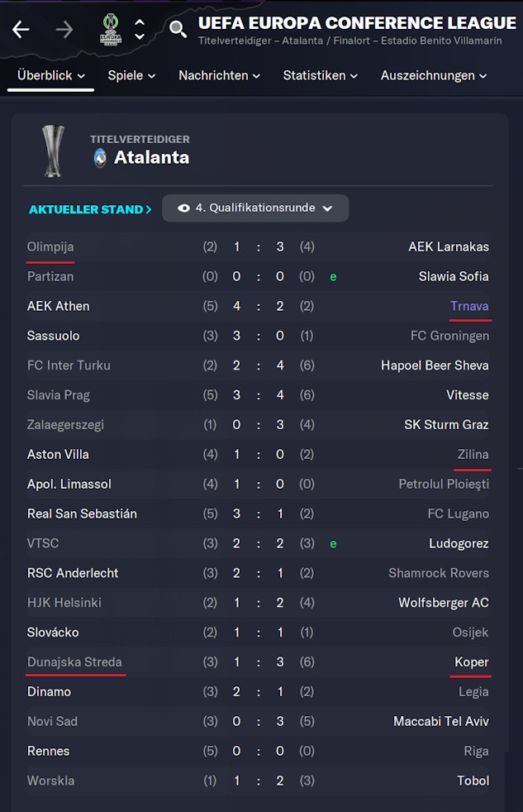523x812 pixels.
Task: Click the Conference League competition logo
Action: 110,30
